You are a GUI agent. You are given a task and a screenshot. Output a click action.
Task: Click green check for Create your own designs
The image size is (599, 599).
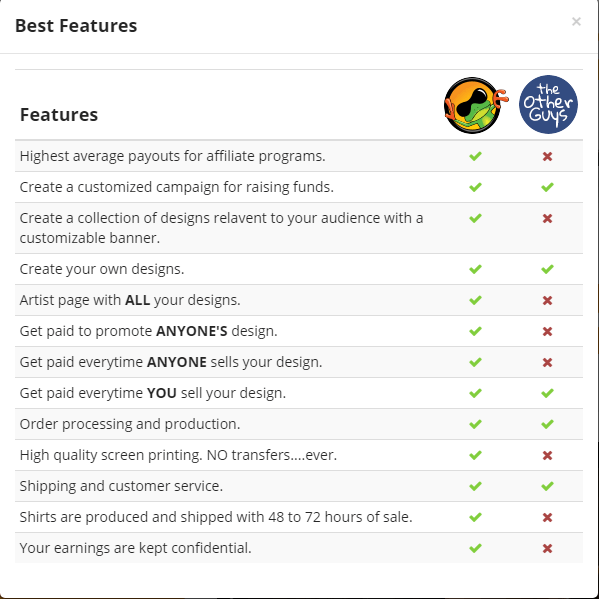point(475,269)
